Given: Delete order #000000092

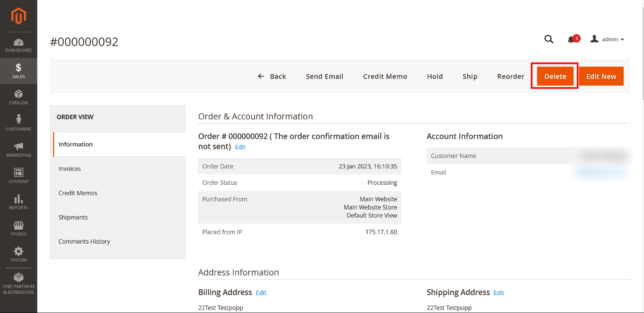Looking at the screenshot, I should 554,76.
